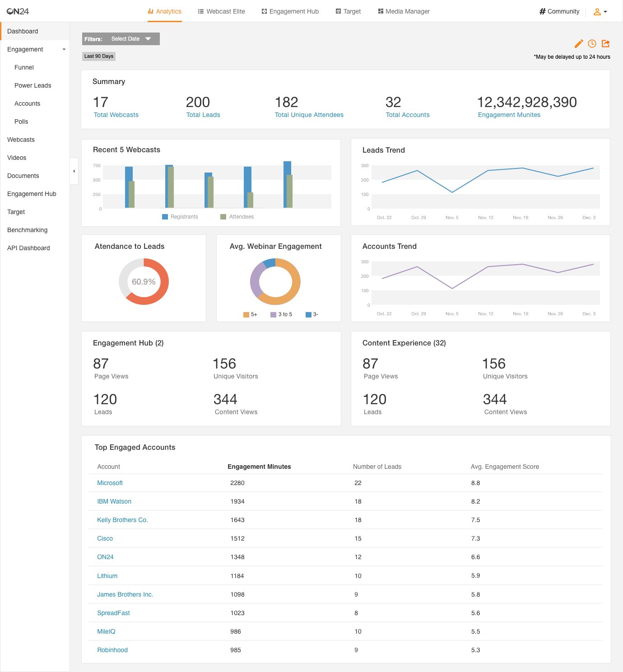Sort by Engagement Minutes column header
This screenshot has width=623, height=672.
click(x=259, y=467)
